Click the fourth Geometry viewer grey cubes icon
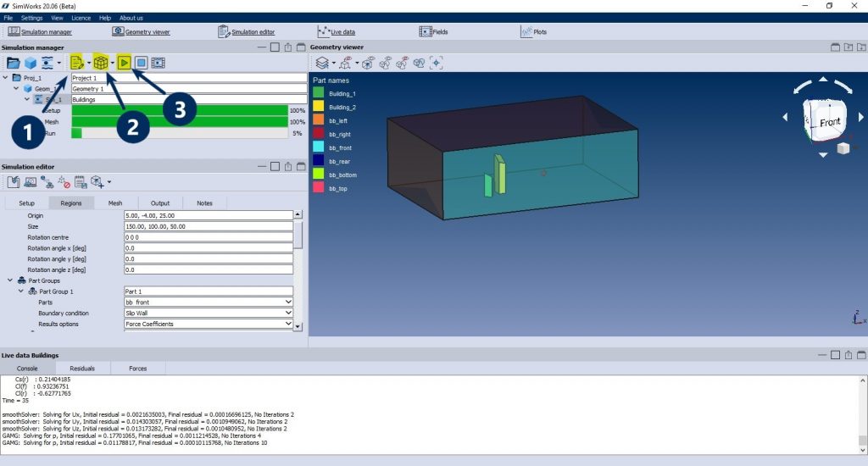Viewport: 868px width, 466px height. click(x=386, y=63)
